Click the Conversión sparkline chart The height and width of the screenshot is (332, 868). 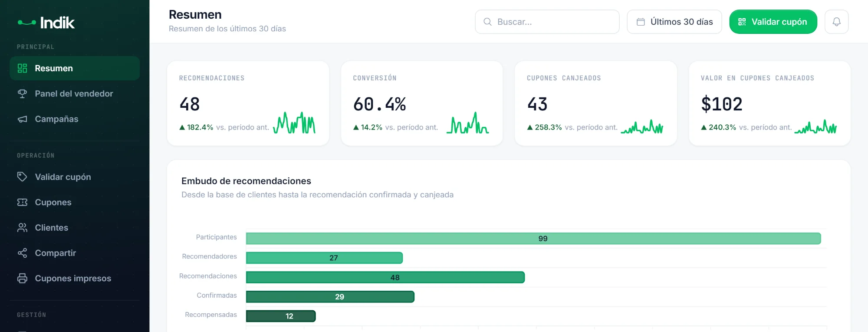pos(468,123)
